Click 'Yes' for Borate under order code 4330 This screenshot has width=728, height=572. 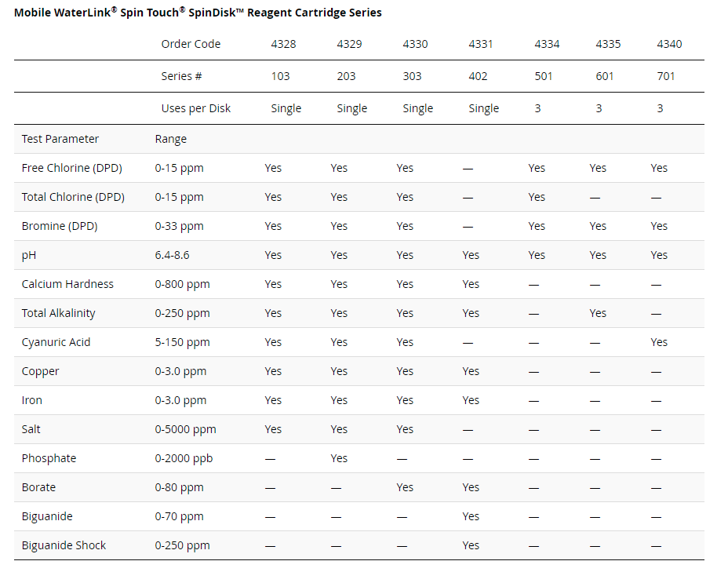[x=405, y=487]
